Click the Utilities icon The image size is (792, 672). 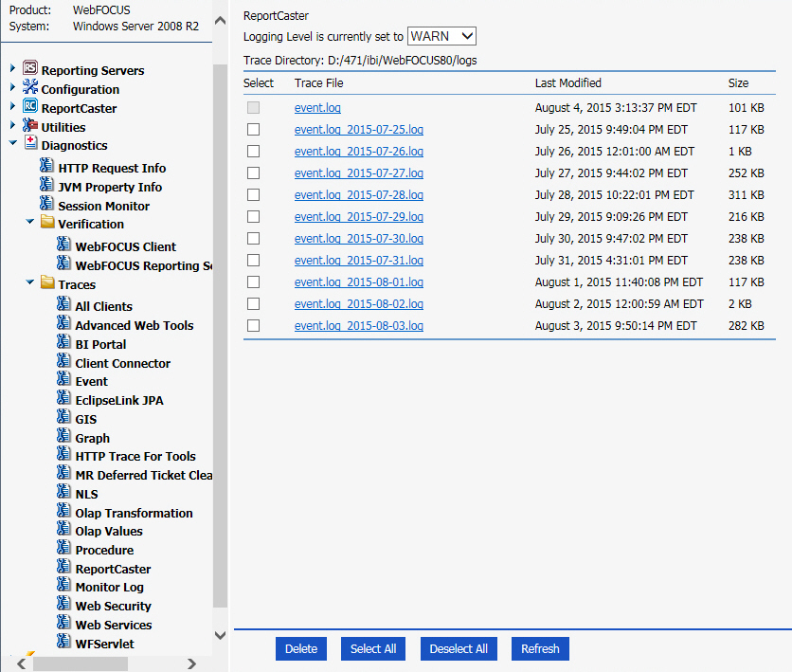[30, 124]
